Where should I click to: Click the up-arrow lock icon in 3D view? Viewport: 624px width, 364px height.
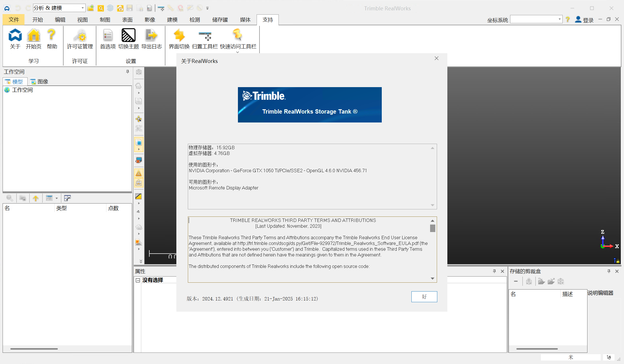[617, 261]
